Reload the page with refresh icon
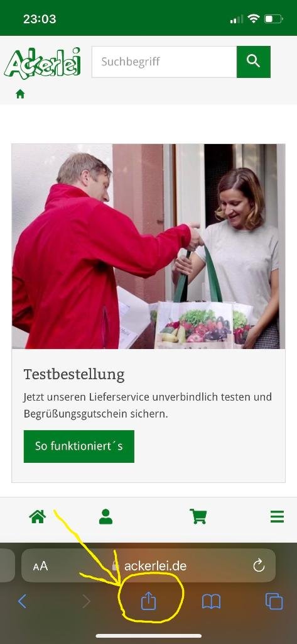The width and height of the screenshot is (297, 644). pyautogui.click(x=259, y=566)
